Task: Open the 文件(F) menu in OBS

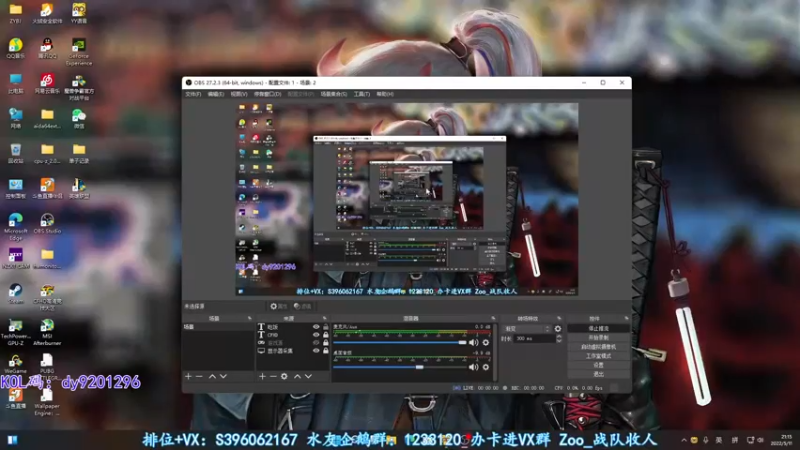Action: 193,94
